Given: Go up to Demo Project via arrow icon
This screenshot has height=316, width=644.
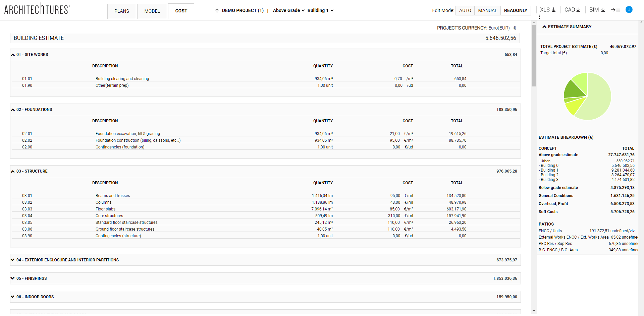Looking at the screenshot, I should click(217, 11).
